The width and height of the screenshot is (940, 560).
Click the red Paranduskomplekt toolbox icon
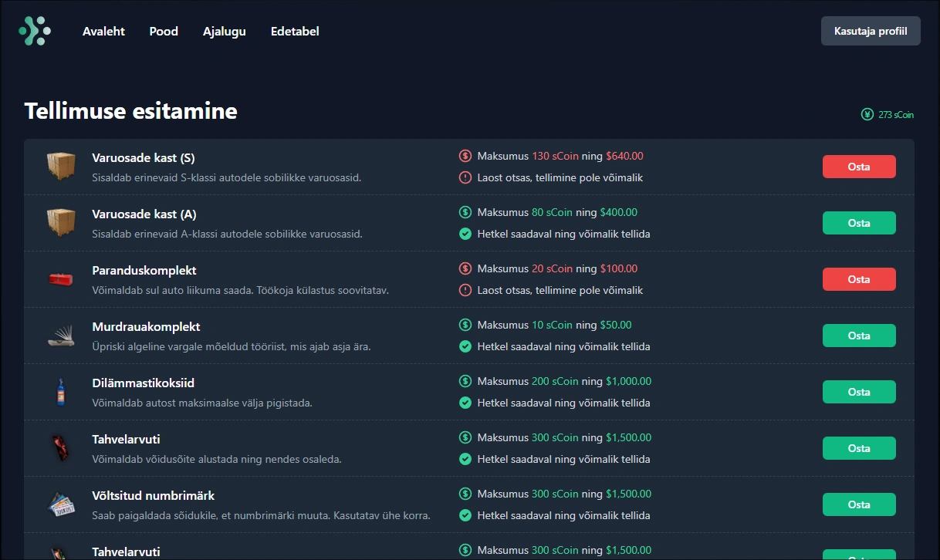60,278
